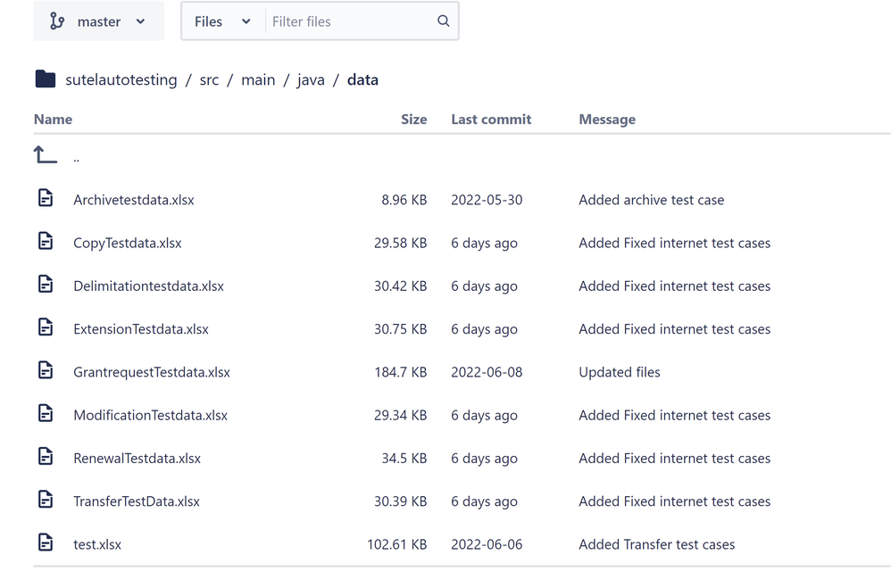Click the 'Added Transfer test cases' message
Screen dimensions: 891x588
(656, 545)
